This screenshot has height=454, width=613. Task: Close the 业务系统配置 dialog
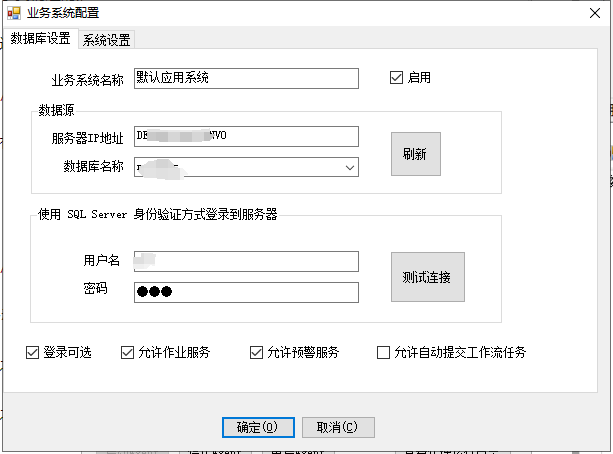pos(588,14)
